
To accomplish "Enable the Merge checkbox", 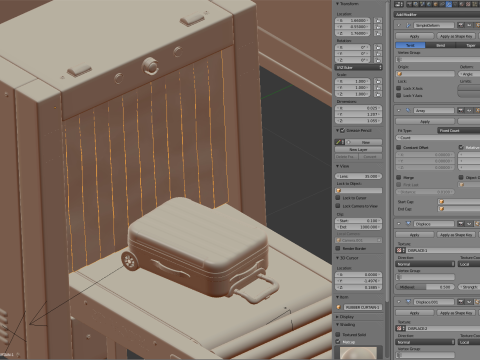I will 399,177.
